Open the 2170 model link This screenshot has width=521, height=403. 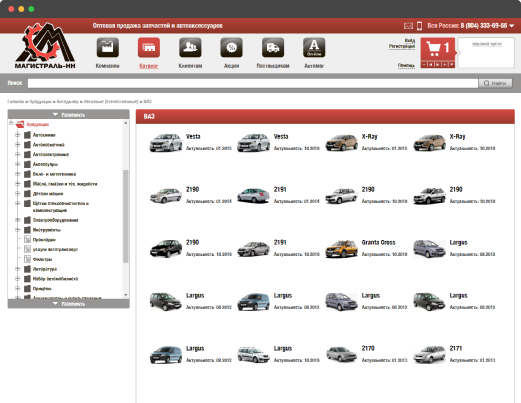tap(368, 348)
